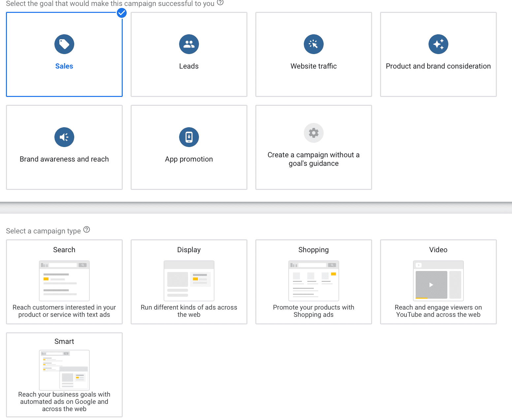The height and width of the screenshot is (420, 512).
Task: Click the Product and brand consideration sparkle icon
Action: click(438, 44)
